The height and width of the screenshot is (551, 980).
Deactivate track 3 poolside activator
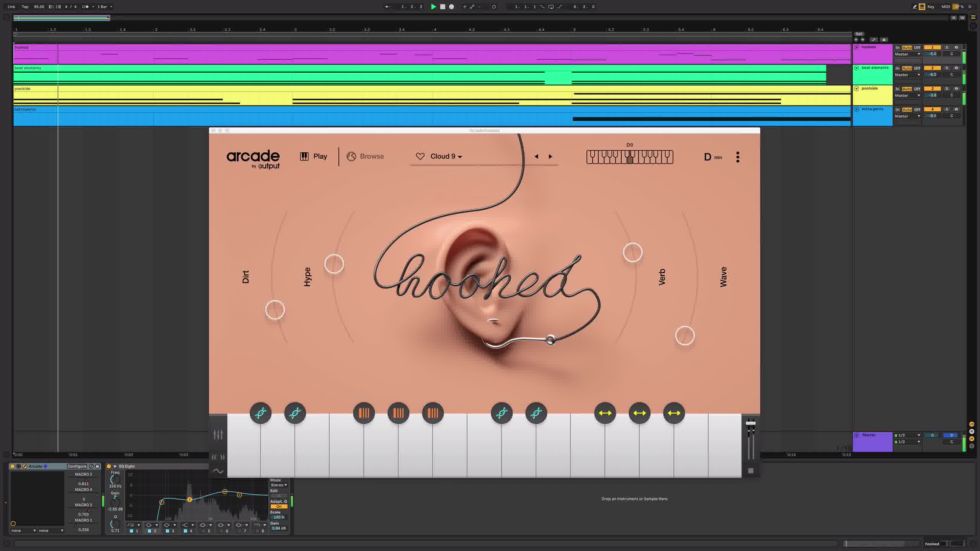(x=932, y=89)
